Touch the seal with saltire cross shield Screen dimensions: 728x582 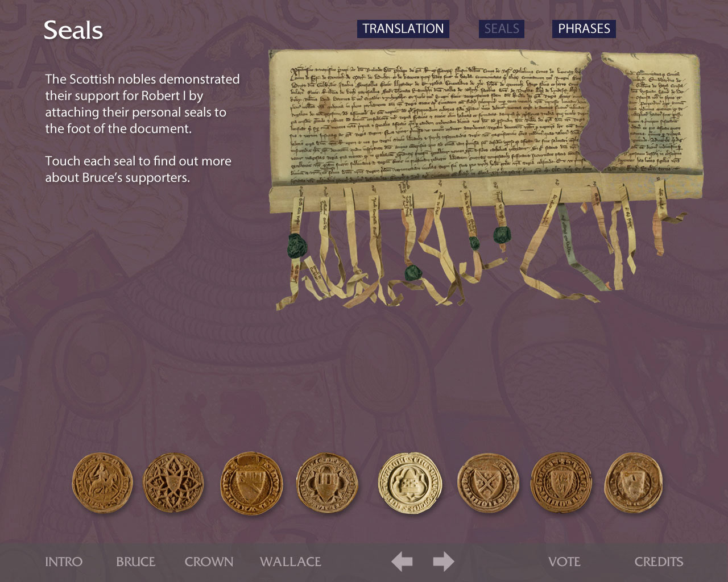[488, 483]
